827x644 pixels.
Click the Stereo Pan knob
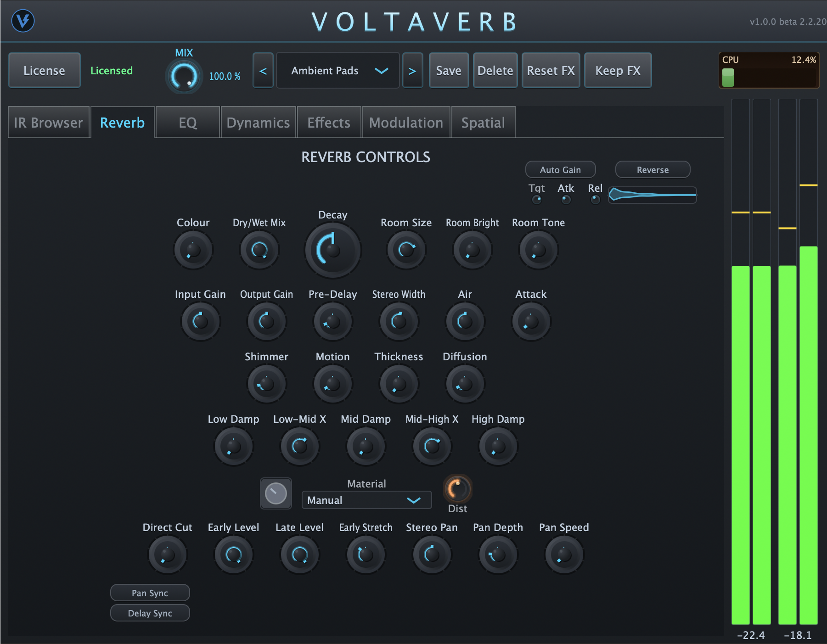click(432, 554)
